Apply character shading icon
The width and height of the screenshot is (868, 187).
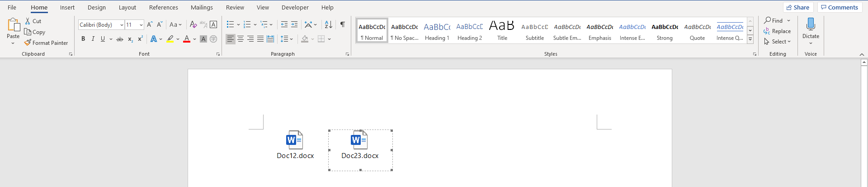point(203,39)
